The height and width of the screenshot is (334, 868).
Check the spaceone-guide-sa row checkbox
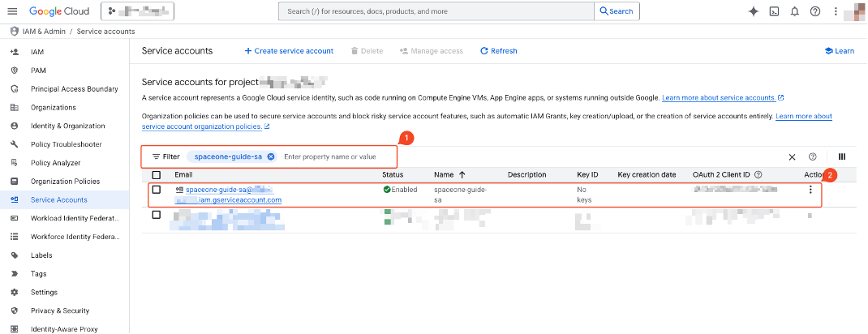pyautogui.click(x=156, y=190)
